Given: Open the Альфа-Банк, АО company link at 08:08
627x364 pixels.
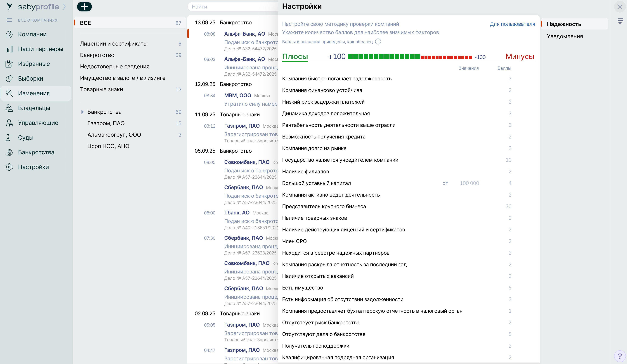Looking at the screenshot, I should (x=244, y=34).
